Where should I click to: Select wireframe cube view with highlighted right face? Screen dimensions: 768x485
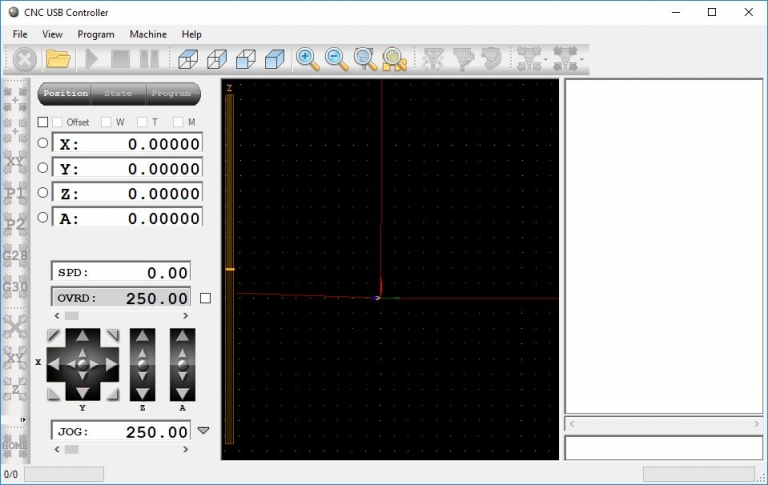tap(217, 59)
